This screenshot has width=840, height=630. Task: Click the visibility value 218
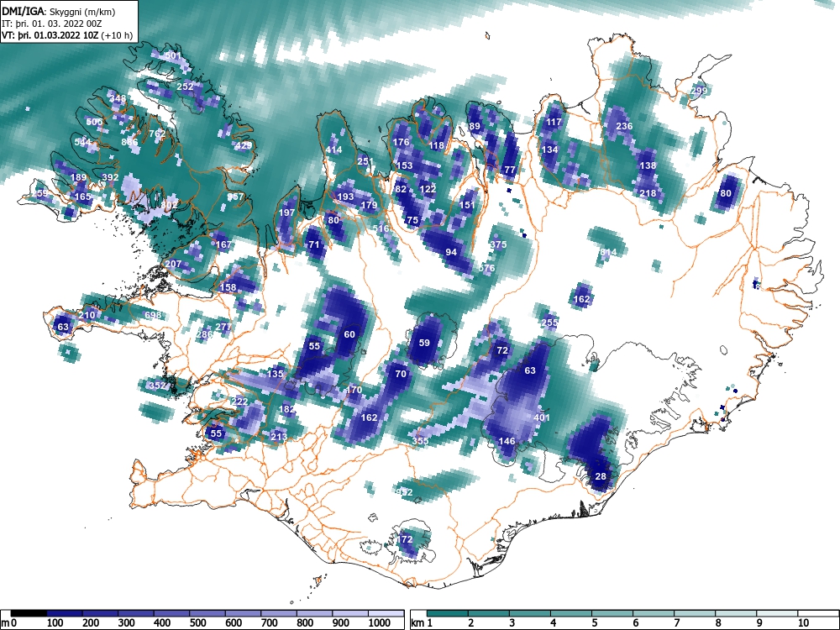(x=648, y=193)
